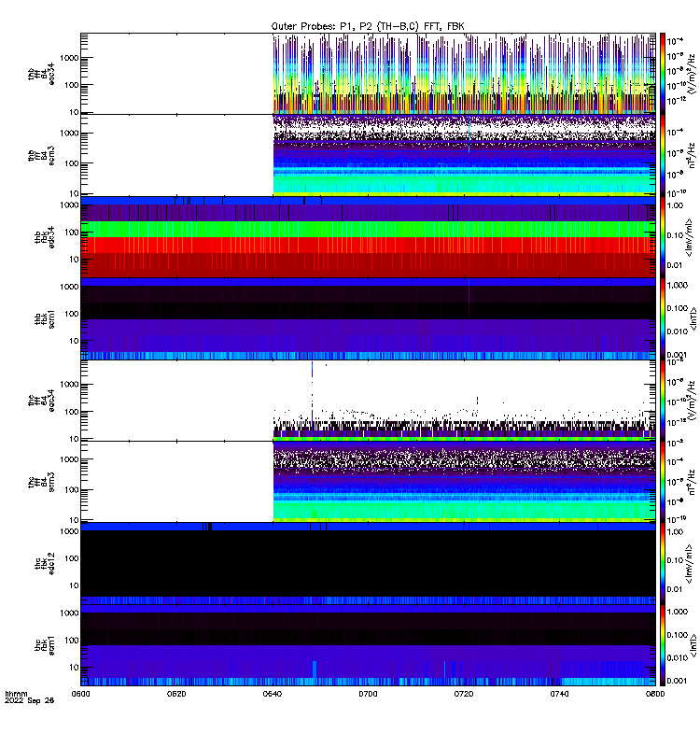Select the 'thc fff 64 scm3' panel label
This screenshot has height=747, width=700.
click(x=41, y=482)
